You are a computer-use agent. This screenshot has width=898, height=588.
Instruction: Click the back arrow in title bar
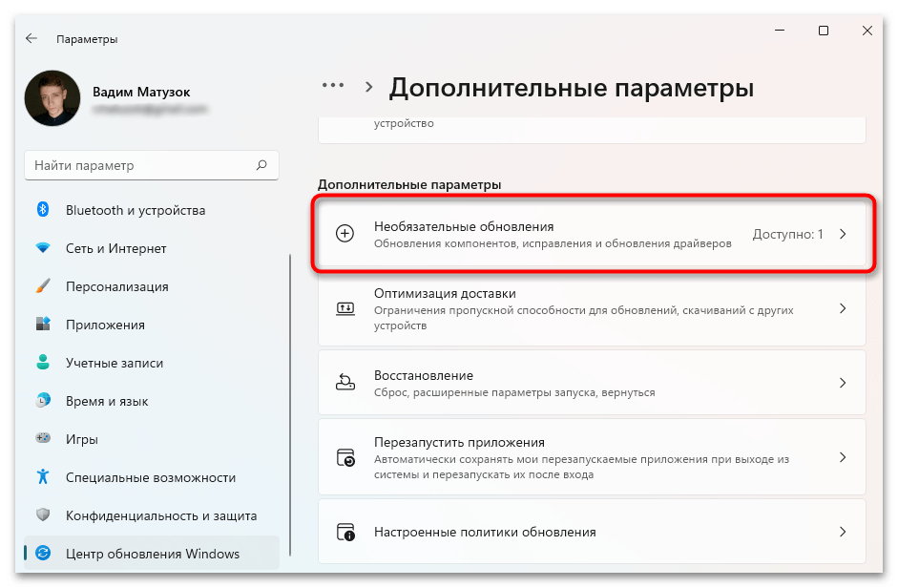pyautogui.click(x=31, y=39)
